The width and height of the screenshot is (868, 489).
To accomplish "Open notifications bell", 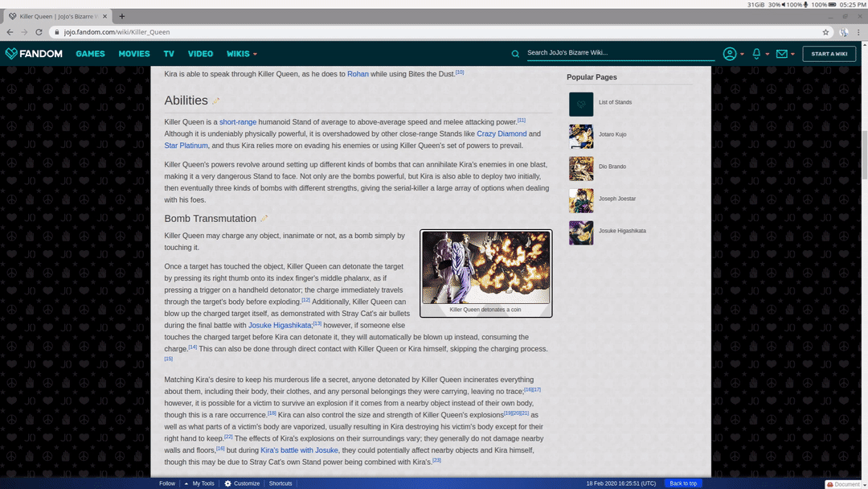I will pyautogui.click(x=756, y=54).
